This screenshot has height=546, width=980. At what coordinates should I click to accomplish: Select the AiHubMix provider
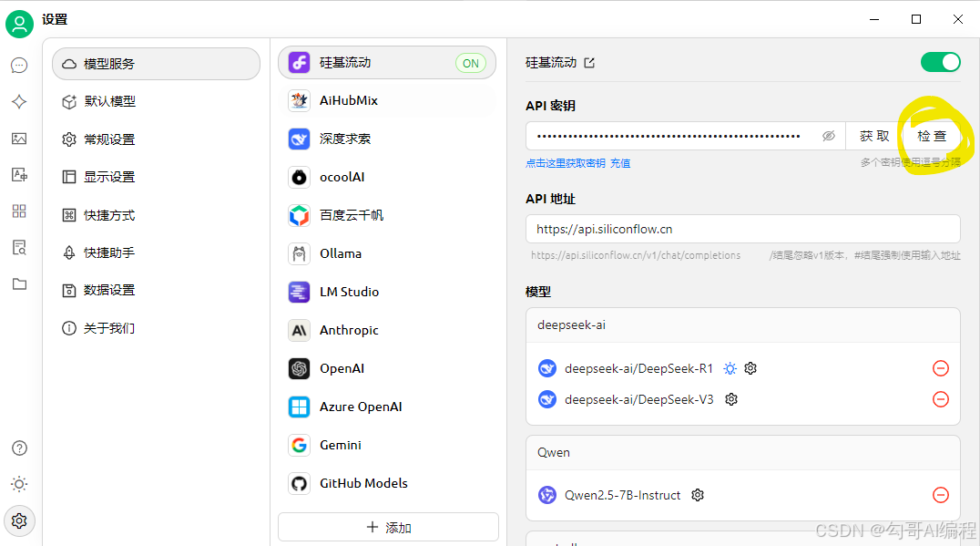click(387, 100)
